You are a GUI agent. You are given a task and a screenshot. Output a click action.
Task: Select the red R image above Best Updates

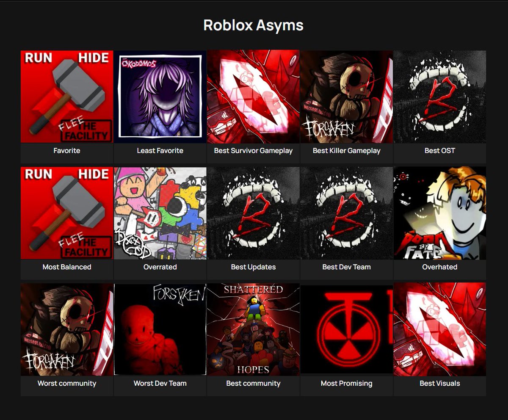click(253, 213)
